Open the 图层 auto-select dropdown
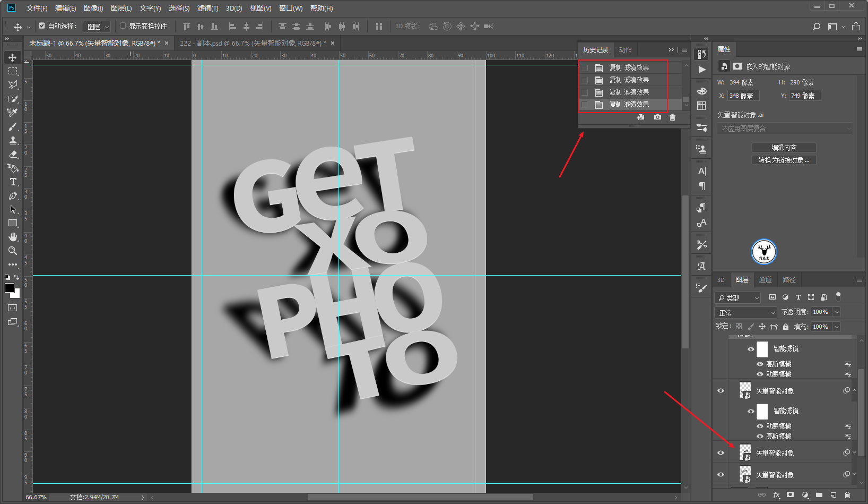Viewport: 868px width, 504px height. (97, 27)
